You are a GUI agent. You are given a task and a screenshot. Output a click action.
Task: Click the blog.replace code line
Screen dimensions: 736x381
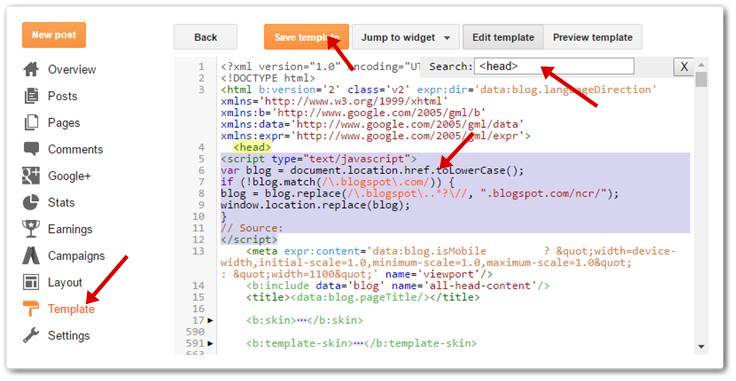420,193
